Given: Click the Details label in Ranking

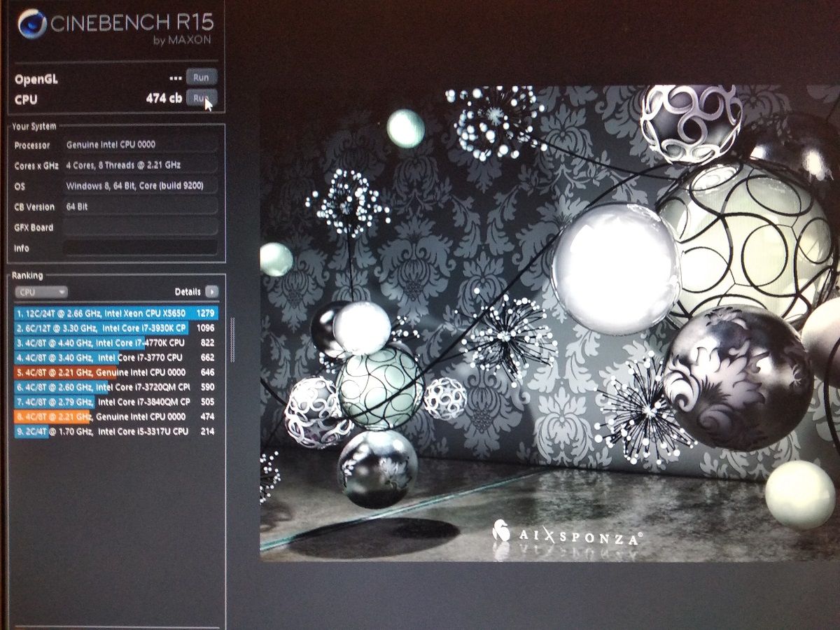Looking at the screenshot, I should click(188, 292).
